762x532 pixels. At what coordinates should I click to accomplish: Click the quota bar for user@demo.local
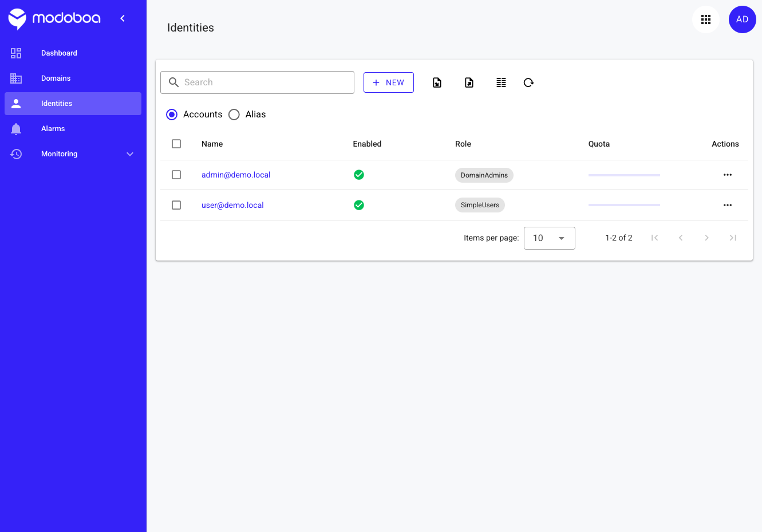624,205
